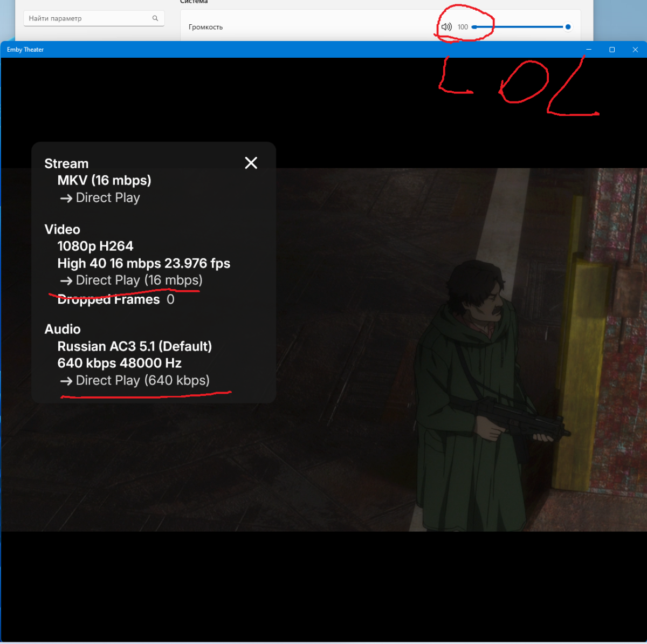Close the Emby Theater window
Viewport: 647px width, 644px height.
click(x=635, y=50)
